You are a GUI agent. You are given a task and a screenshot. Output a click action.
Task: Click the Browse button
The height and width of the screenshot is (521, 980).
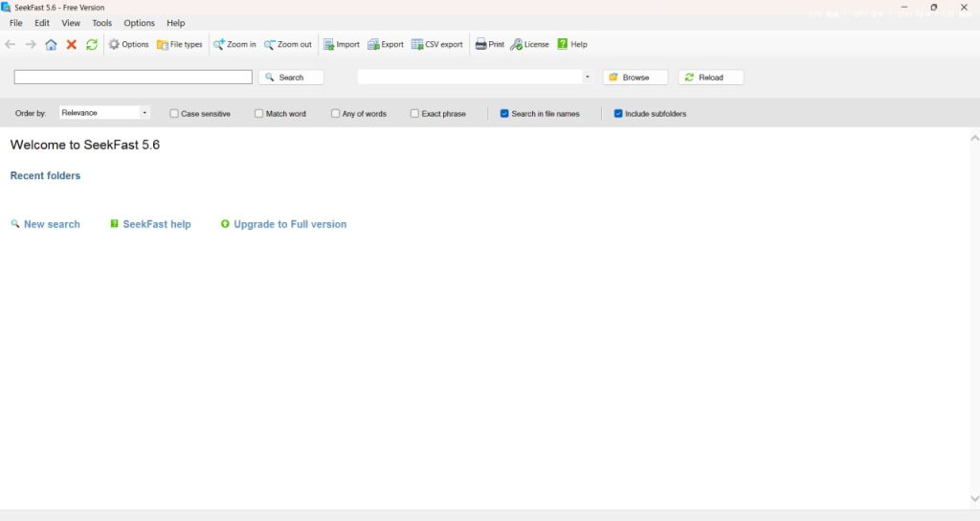pos(635,77)
